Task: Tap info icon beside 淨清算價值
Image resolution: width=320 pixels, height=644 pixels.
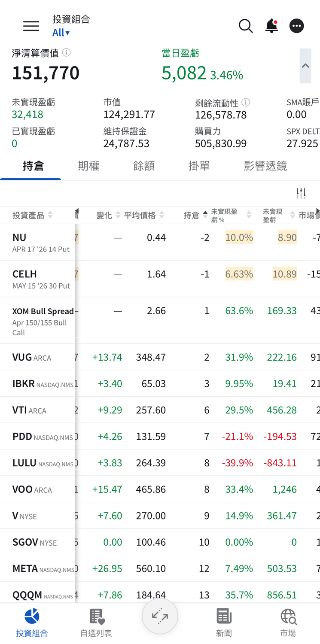Action: 66,52
